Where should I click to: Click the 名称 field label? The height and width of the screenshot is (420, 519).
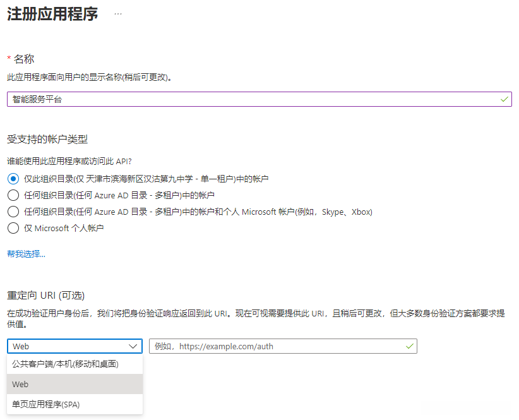click(24, 59)
